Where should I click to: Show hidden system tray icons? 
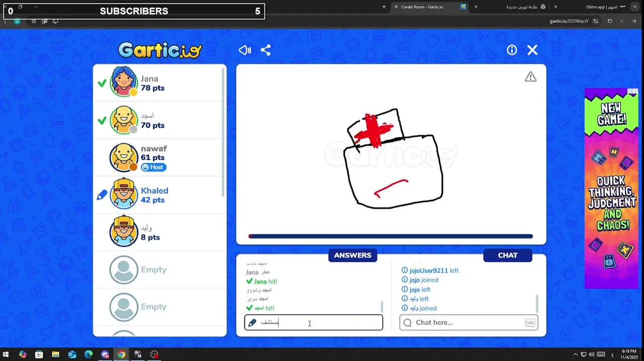click(x=576, y=354)
